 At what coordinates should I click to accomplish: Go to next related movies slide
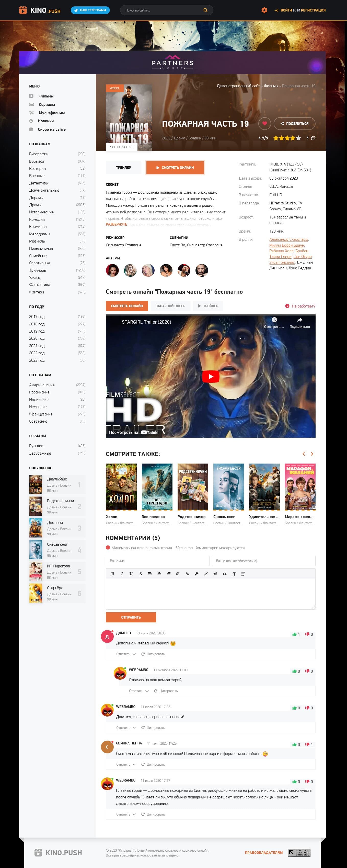(x=312, y=454)
